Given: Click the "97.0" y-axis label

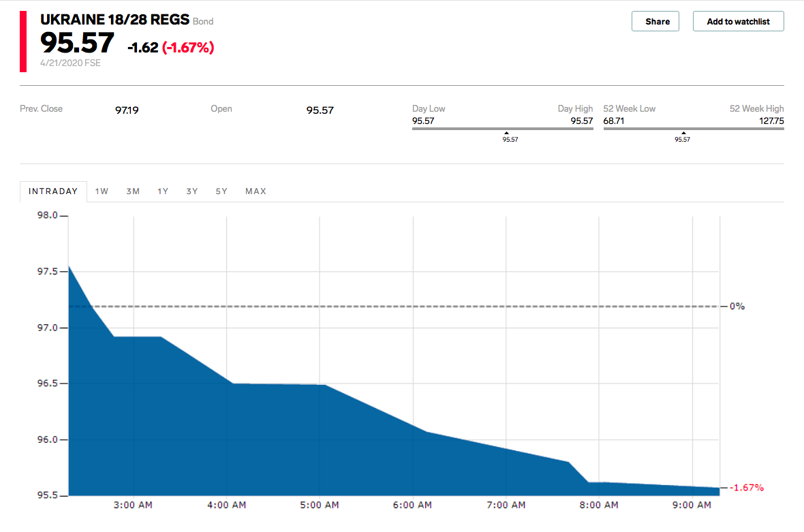Looking at the screenshot, I should 47,328.
